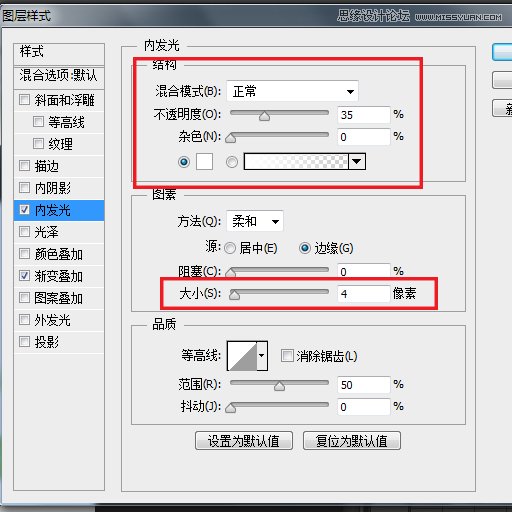This screenshot has height=512, width=512.
Task: Select the 渐变叠加 style row
Action: (x=59, y=276)
